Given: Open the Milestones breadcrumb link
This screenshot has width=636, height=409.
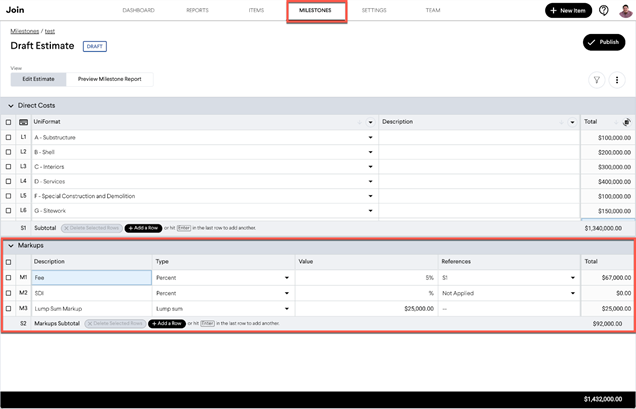Looking at the screenshot, I should click(25, 31).
